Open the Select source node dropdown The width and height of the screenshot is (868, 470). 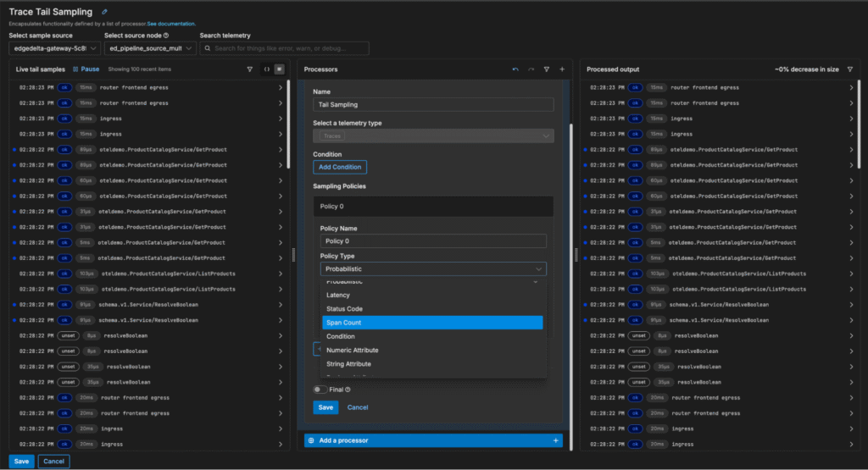(x=150, y=49)
